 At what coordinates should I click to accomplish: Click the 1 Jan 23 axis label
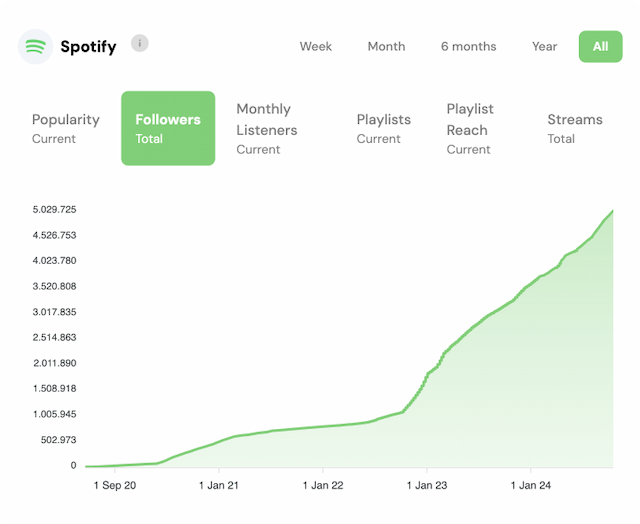click(427, 486)
